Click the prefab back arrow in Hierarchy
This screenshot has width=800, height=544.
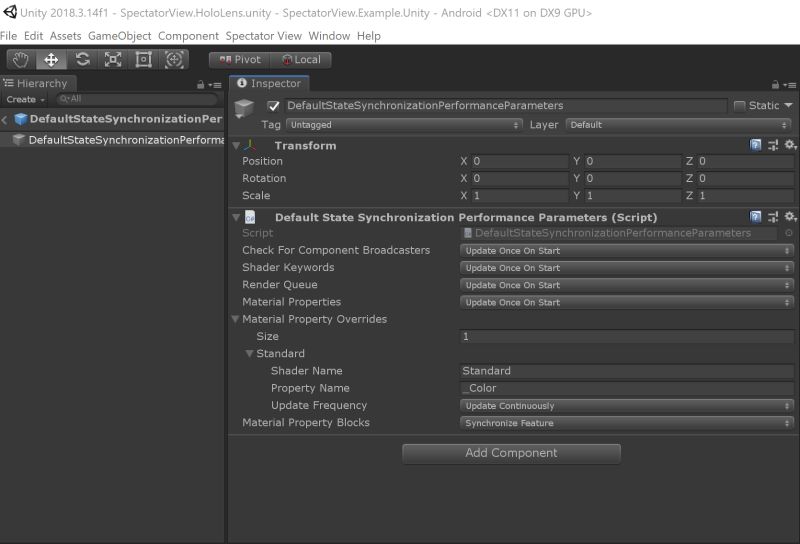click(5, 119)
